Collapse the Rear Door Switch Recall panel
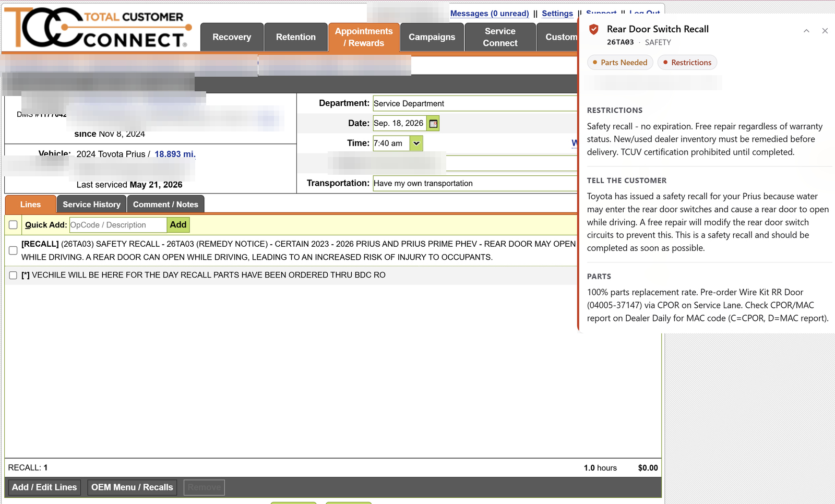This screenshot has height=504, width=835. pos(806,31)
